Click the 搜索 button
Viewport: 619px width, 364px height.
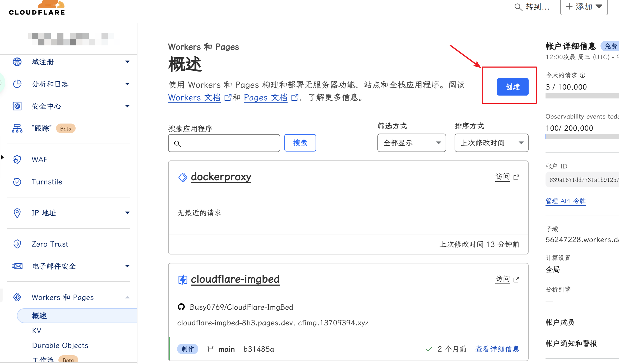point(300,143)
